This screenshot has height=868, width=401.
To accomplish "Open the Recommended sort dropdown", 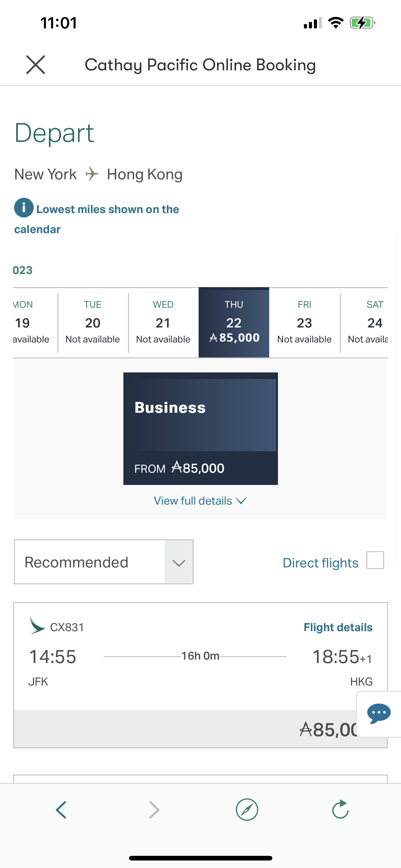I will tap(104, 562).
